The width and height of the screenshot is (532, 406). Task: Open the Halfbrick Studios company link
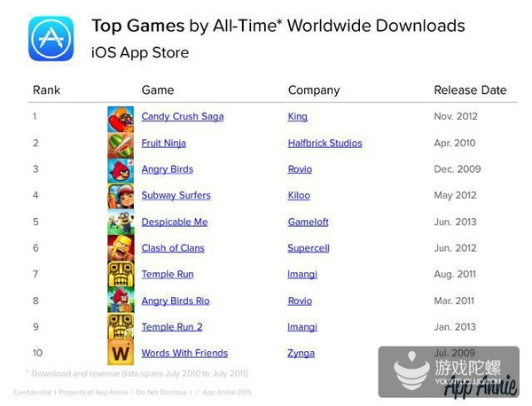click(325, 143)
